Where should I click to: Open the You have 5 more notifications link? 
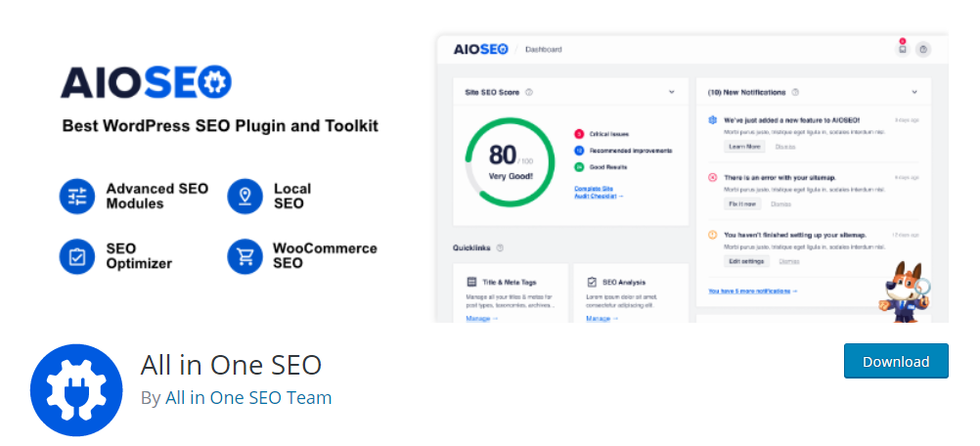click(x=752, y=291)
